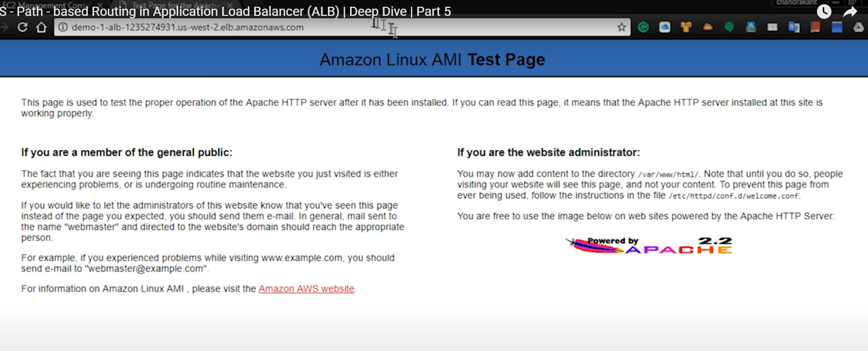Open the blue window extension icon
The height and width of the screenshot is (351, 868).
click(837, 27)
